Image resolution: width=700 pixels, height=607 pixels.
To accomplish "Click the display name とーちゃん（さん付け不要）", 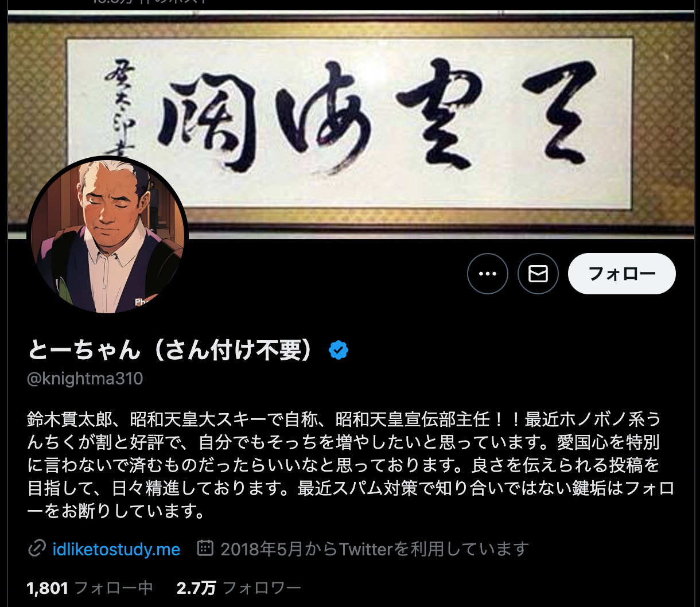I will point(172,350).
